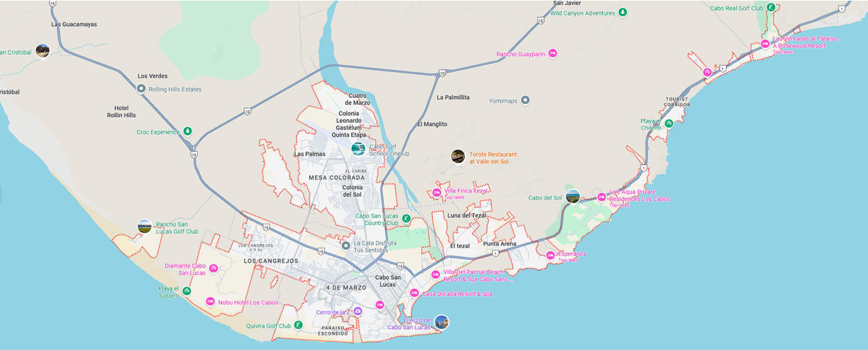Click Cabo Surf School Line Up photo marker
This screenshot has width=868, height=350.
tap(358, 148)
